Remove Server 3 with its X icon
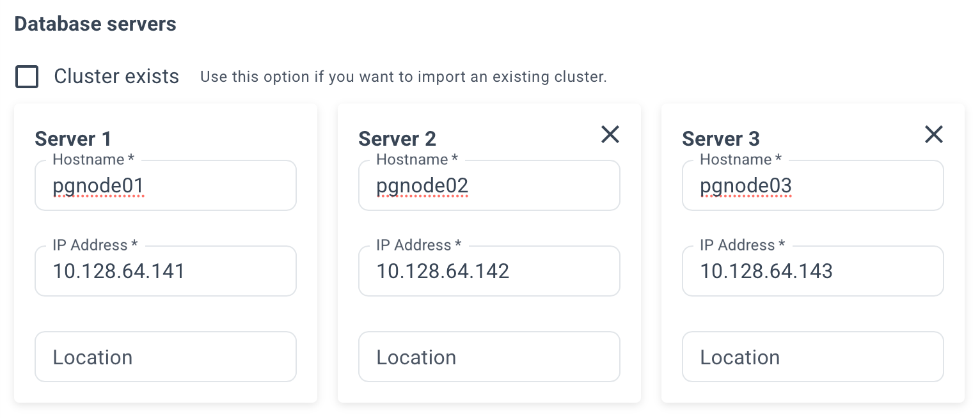Image resolution: width=980 pixels, height=418 pixels. 933,134
